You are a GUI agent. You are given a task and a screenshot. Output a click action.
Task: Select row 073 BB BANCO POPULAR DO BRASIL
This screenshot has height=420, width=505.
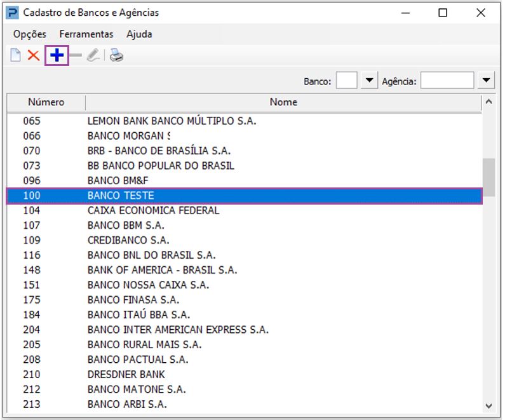click(x=245, y=166)
